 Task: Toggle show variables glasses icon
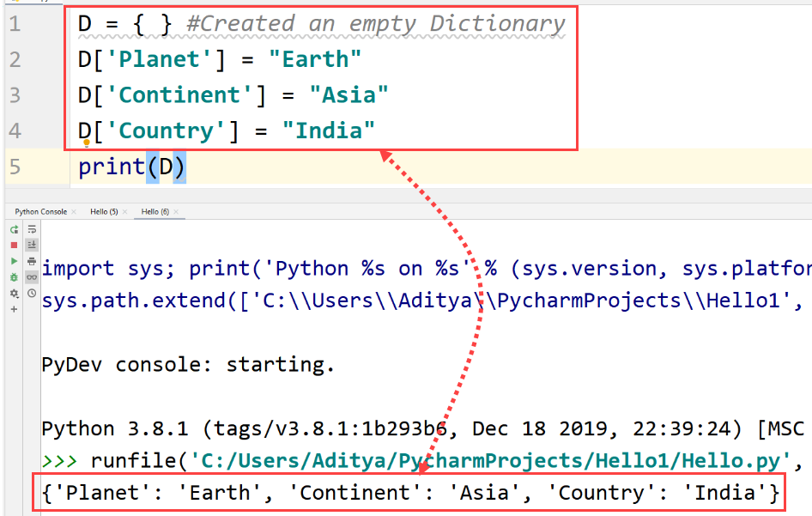point(32,277)
